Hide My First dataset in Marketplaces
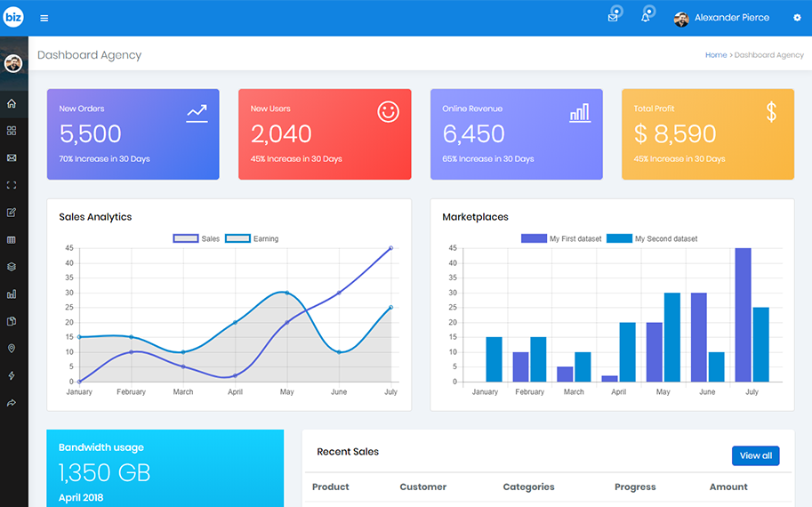The image size is (812, 507). pos(561,239)
